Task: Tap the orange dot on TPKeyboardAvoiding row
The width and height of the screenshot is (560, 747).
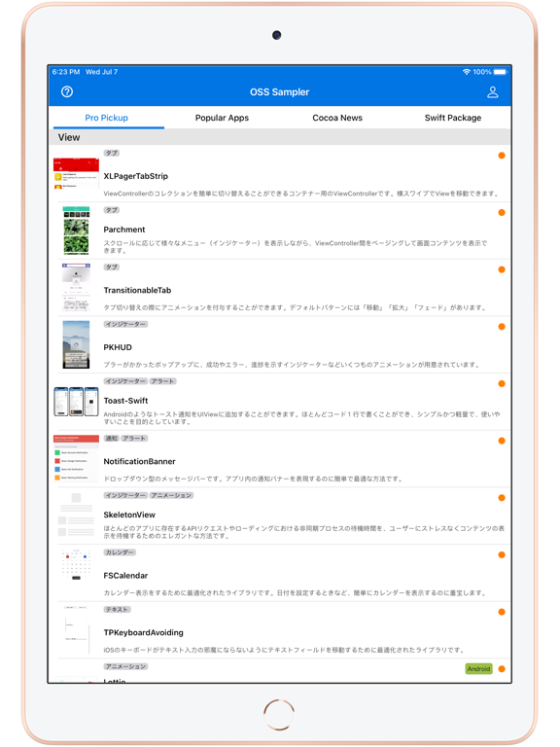Action: (502, 612)
